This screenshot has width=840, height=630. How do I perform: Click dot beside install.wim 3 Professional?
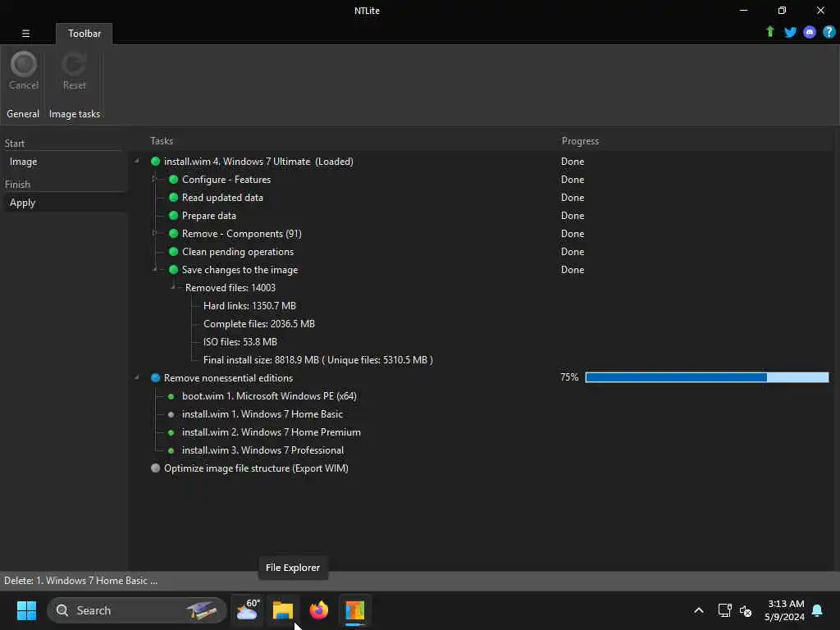(171, 450)
